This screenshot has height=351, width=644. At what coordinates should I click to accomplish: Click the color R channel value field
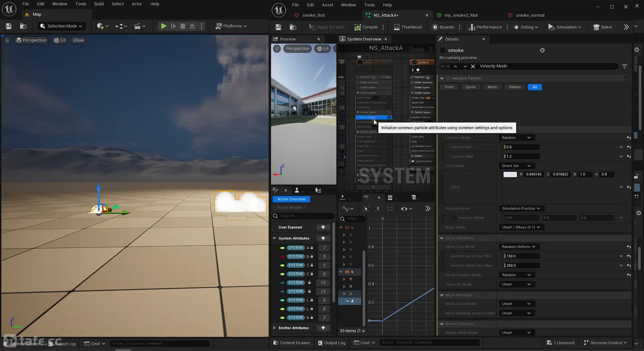[534, 175]
